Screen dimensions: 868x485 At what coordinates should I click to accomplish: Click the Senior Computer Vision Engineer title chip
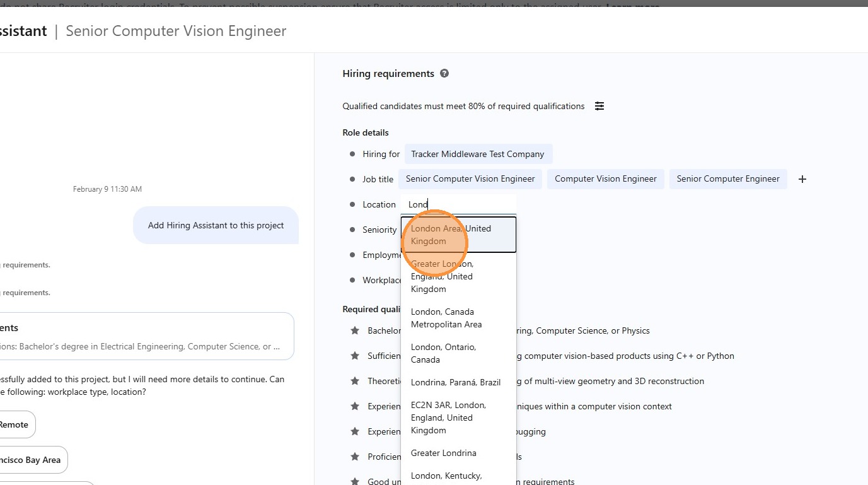[x=470, y=179]
